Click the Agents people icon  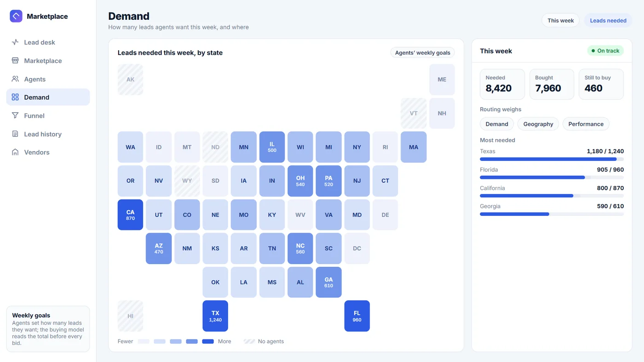point(15,79)
